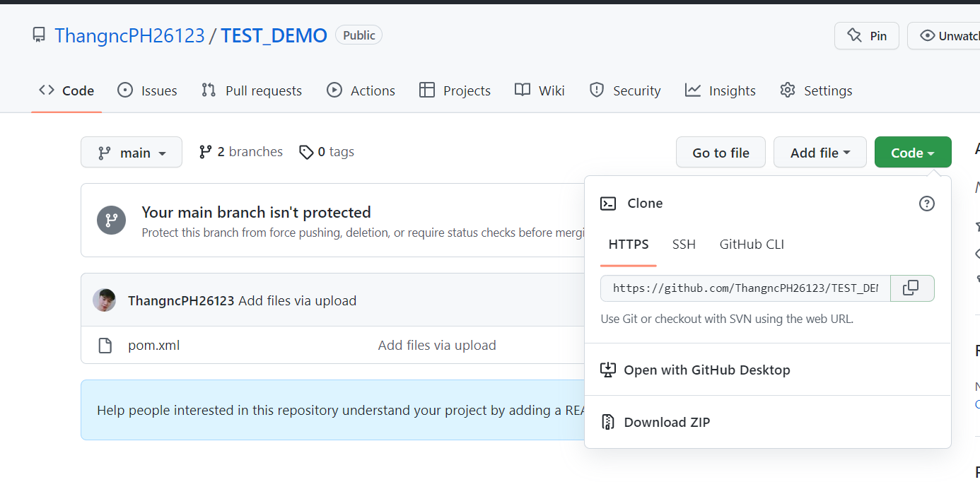This screenshot has width=980, height=482.
Task: Open the TEST_DEMO repository link
Action: click(x=274, y=35)
